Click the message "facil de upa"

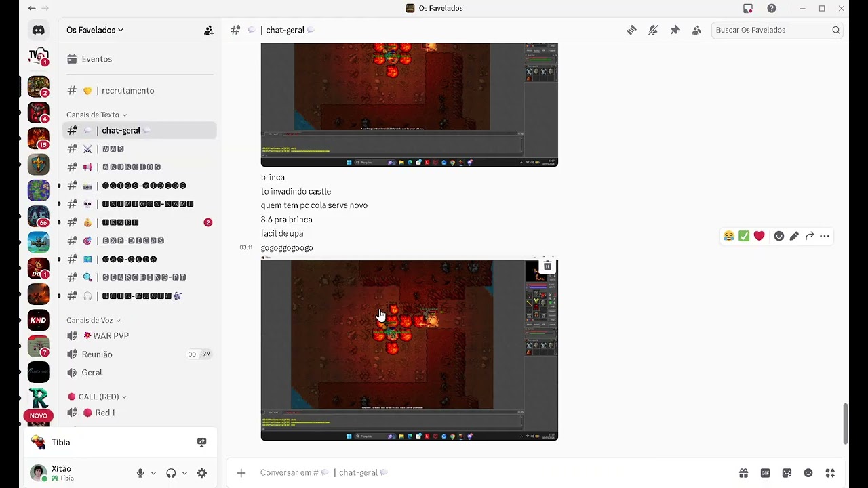(x=282, y=233)
